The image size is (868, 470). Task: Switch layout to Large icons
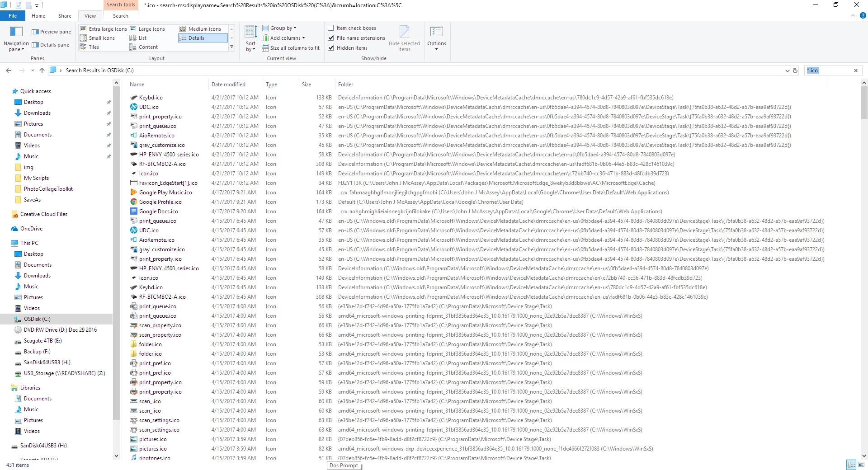[147, 29]
